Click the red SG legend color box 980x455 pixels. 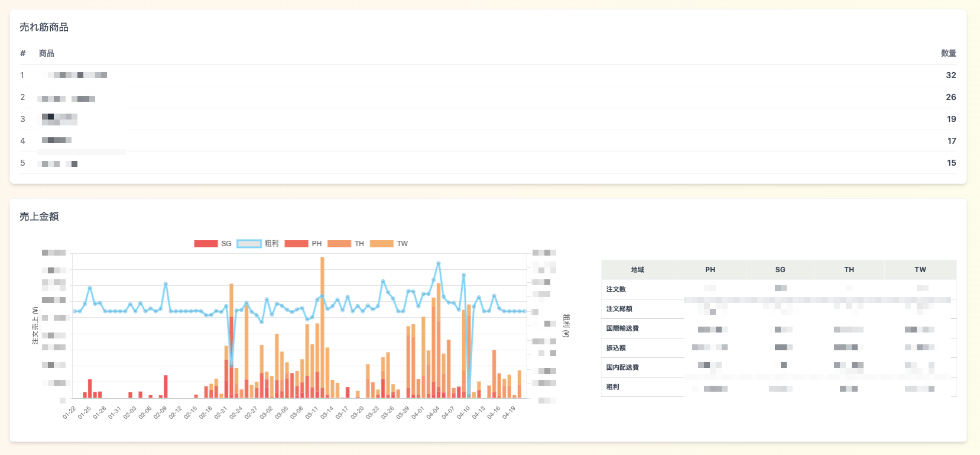[x=206, y=244]
